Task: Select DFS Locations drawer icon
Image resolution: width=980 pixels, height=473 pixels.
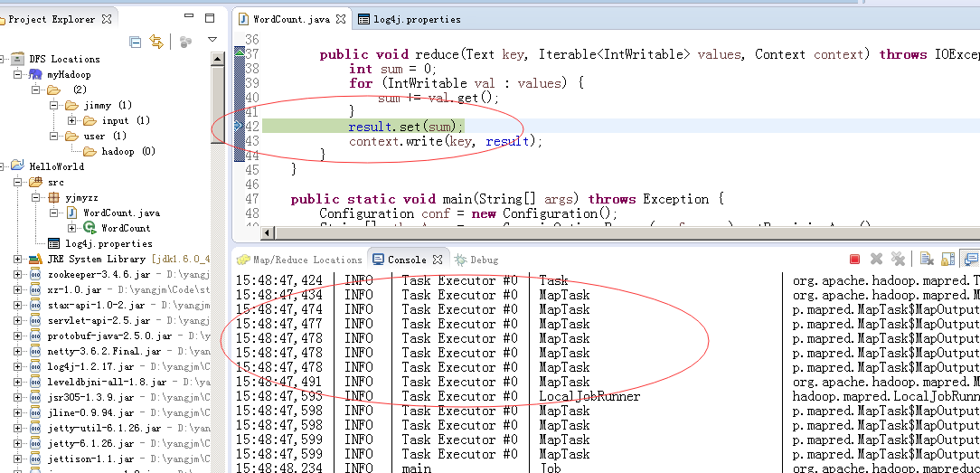Action: 17,58
